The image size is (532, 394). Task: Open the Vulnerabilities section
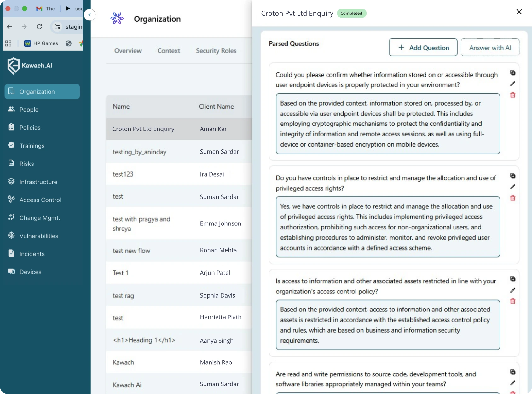39,236
